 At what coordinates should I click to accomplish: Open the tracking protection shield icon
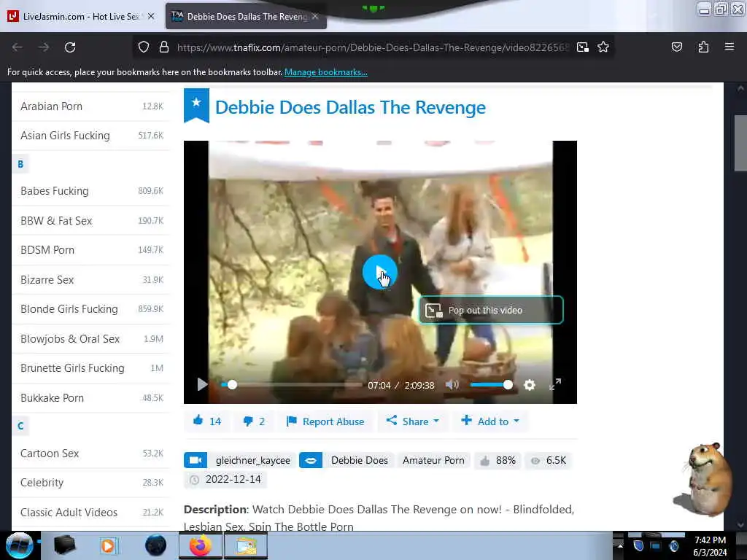click(144, 47)
